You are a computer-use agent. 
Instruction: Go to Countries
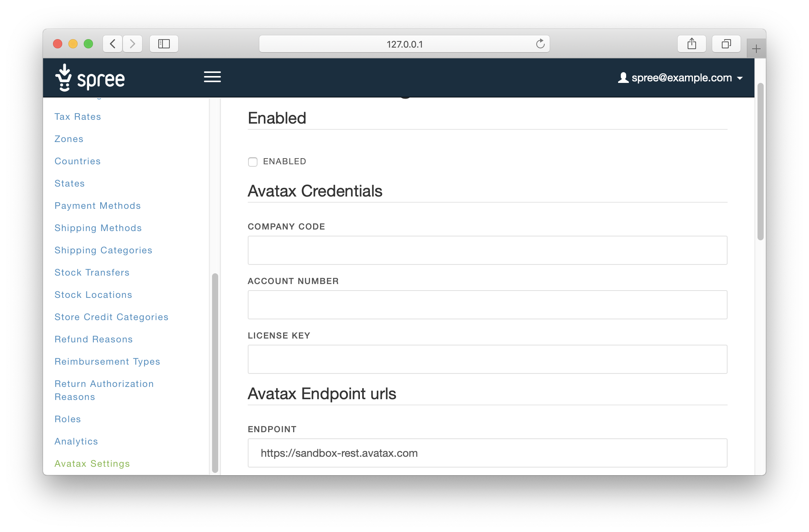tap(78, 161)
